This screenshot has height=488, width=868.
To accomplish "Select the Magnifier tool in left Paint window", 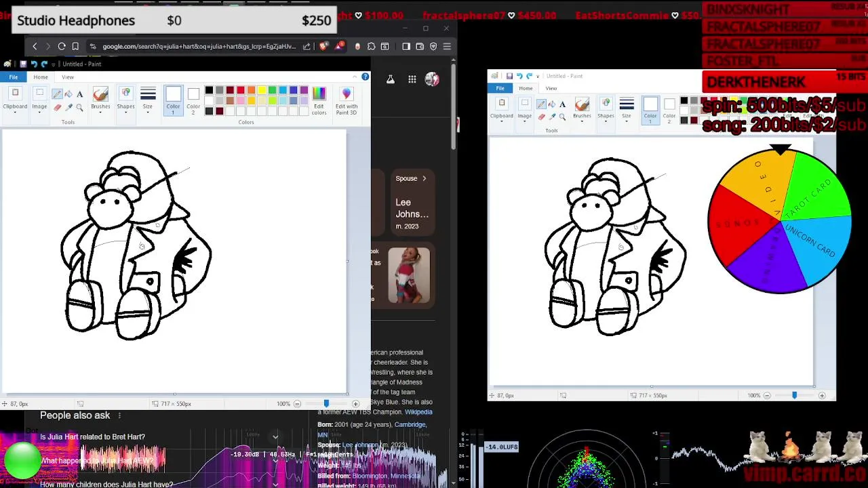I will click(79, 107).
